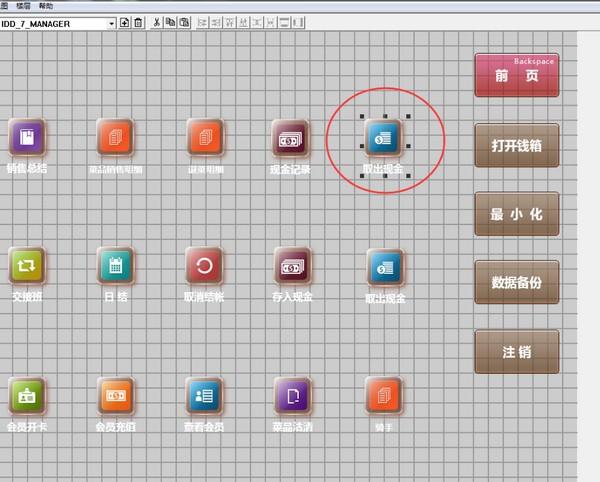Select the 存入现金 deposit cash icon
This screenshot has height=482, width=600.
click(x=292, y=266)
